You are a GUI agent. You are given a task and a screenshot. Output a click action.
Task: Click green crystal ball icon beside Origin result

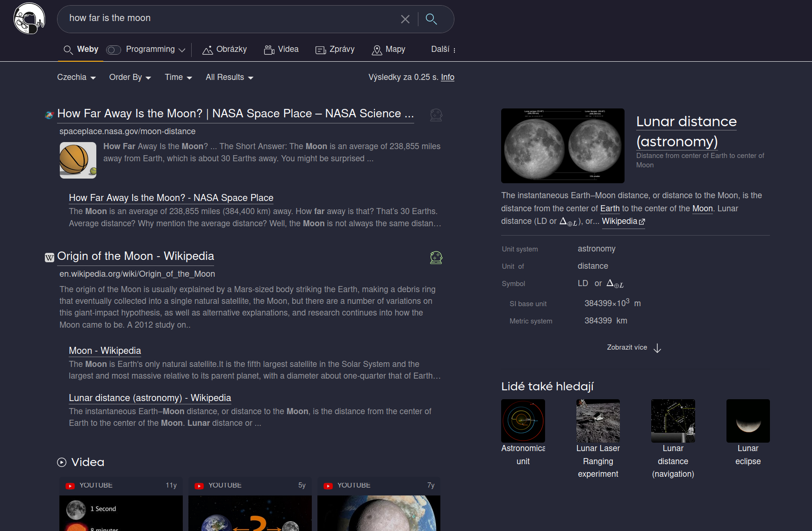436,258
